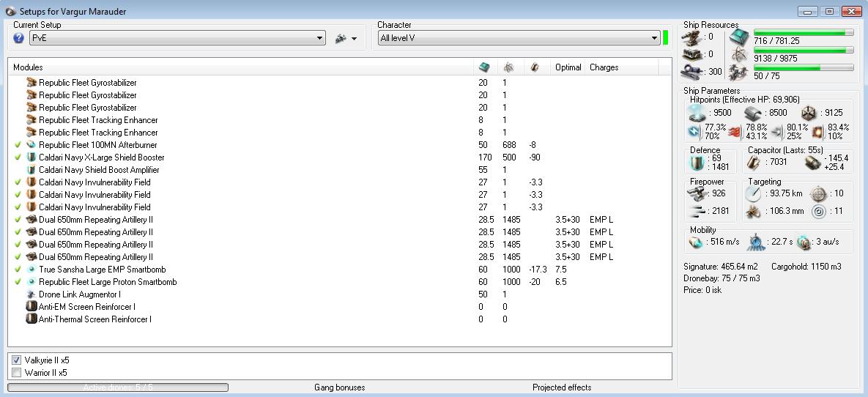Image resolution: width=868 pixels, height=397 pixels.
Task: Click the targeting range icon showing 93.75 km
Action: 754,193
